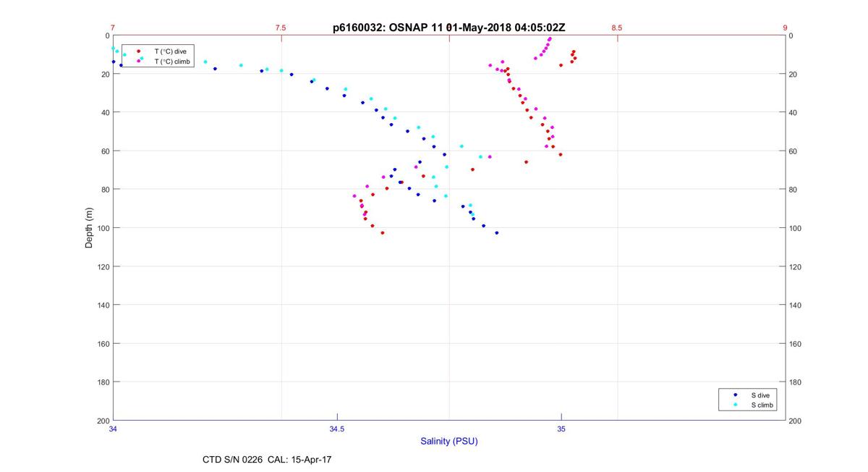Click the '35' salinity tick label
868x472 pixels.
[561, 429]
